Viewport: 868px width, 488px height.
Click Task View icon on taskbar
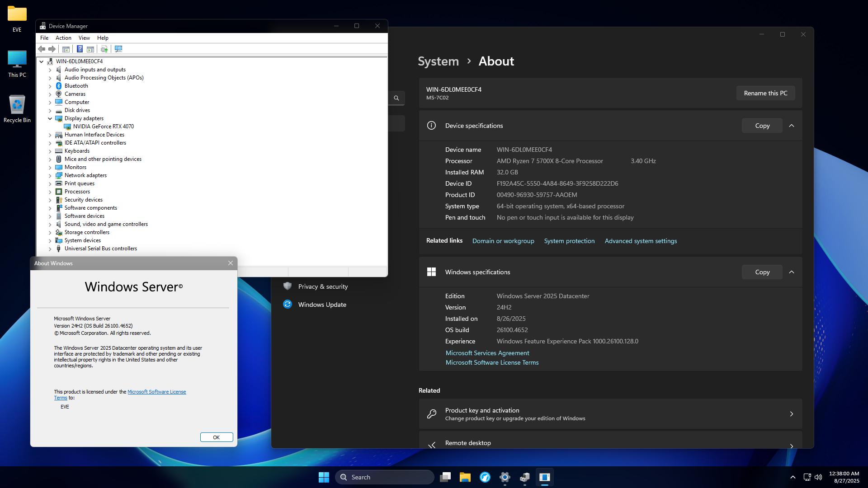(445, 477)
